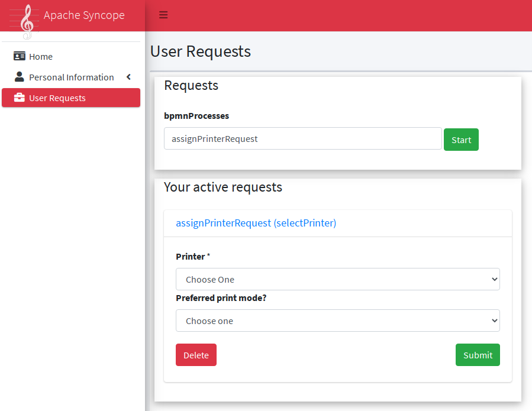Open Personal Information from the sidebar
Image resolution: width=532 pixels, height=411 pixels.
(72, 77)
